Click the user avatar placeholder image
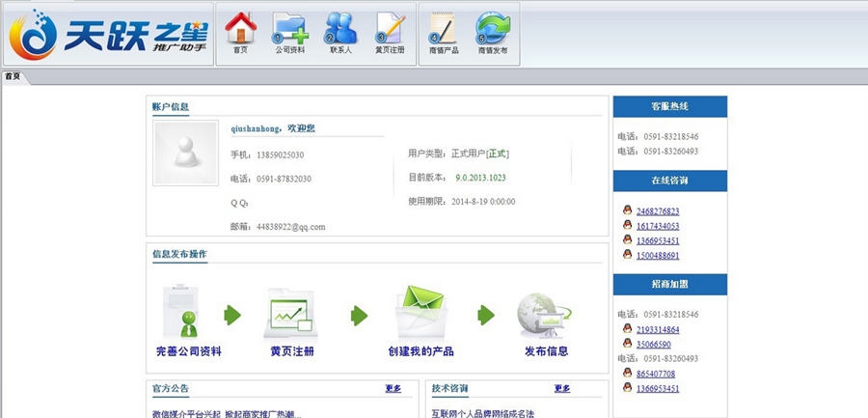Image resolution: width=868 pixels, height=418 pixels. point(185,153)
